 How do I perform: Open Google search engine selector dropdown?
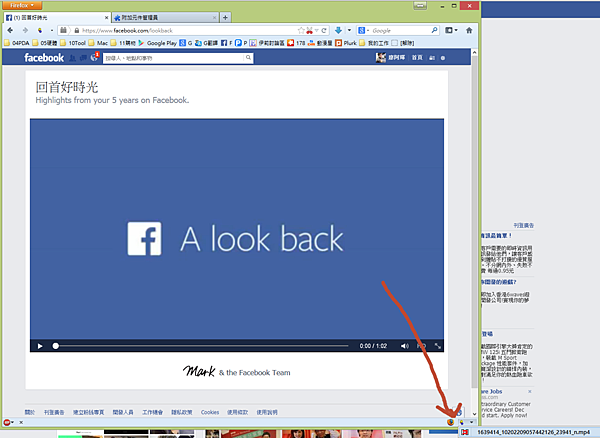364,30
